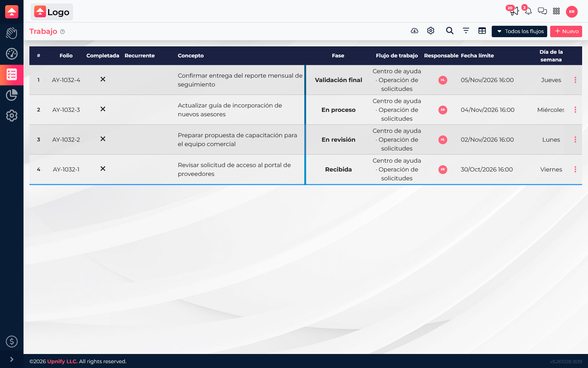Click the Upnify LLC. footer link

click(x=62, y=361)
